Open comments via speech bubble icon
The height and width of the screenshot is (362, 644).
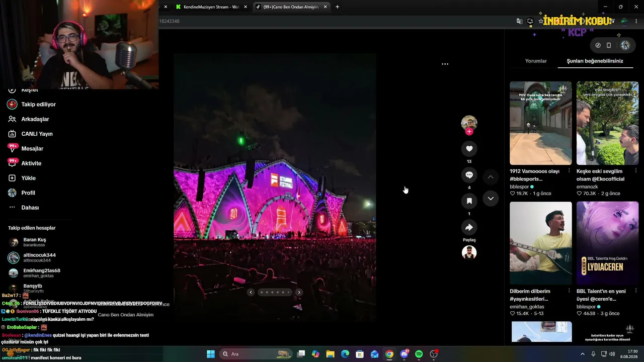469,175
